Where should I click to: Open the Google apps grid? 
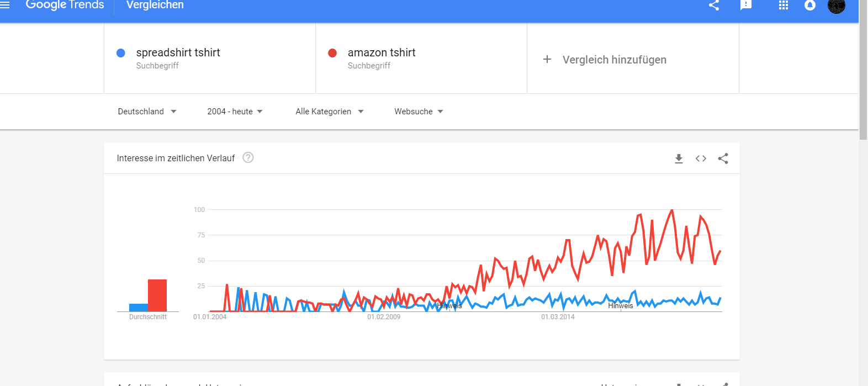(784, 6)
